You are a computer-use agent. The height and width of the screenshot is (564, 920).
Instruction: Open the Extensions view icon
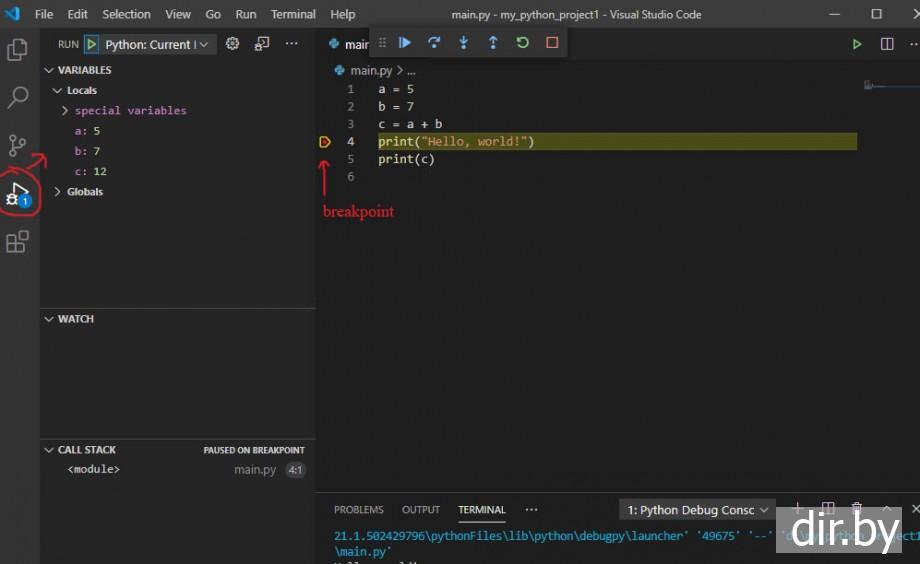pyautogui.click(x=17, y=242)
